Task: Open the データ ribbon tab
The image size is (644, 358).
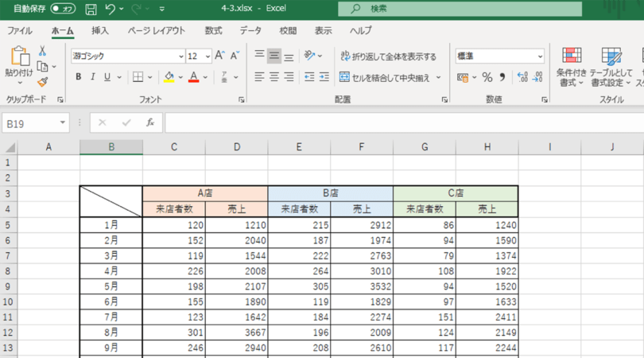Action: point(250,31)
